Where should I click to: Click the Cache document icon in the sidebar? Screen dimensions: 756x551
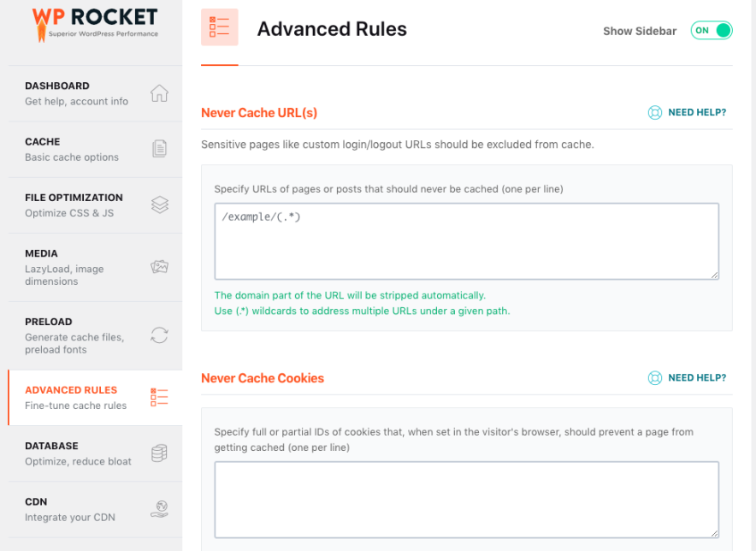pos(160,149)
